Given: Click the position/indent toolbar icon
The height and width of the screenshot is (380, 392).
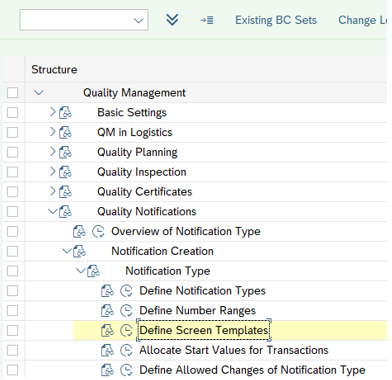Looking at the screenshot, I should [x=207, y=20].
